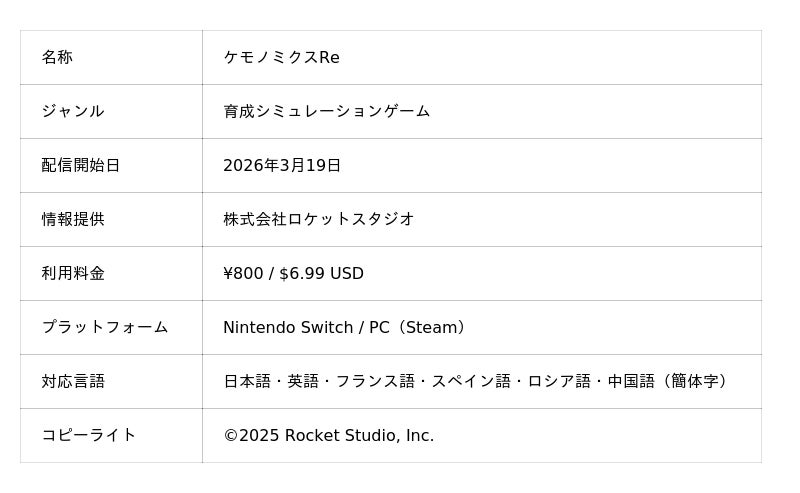The image size is (800, 493).
Task: Select the genre text 育成シミュレーションゲーム
Action: [x=326, y=112]
